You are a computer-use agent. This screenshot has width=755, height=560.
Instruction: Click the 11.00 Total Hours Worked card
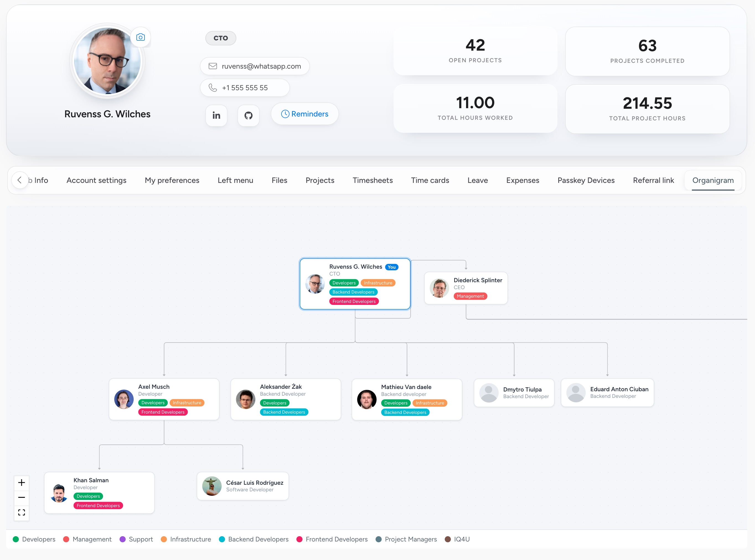tap(475, 108)
